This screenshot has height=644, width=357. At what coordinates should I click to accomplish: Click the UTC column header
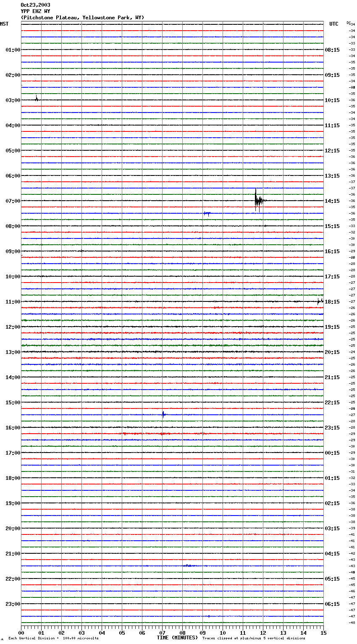coord(334,24)
